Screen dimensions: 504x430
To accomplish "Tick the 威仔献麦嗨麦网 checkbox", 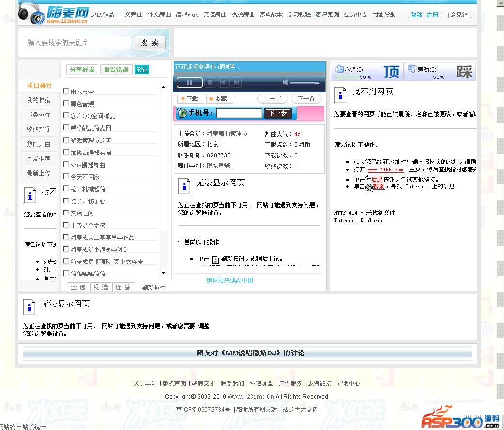I will coord(66,127).
